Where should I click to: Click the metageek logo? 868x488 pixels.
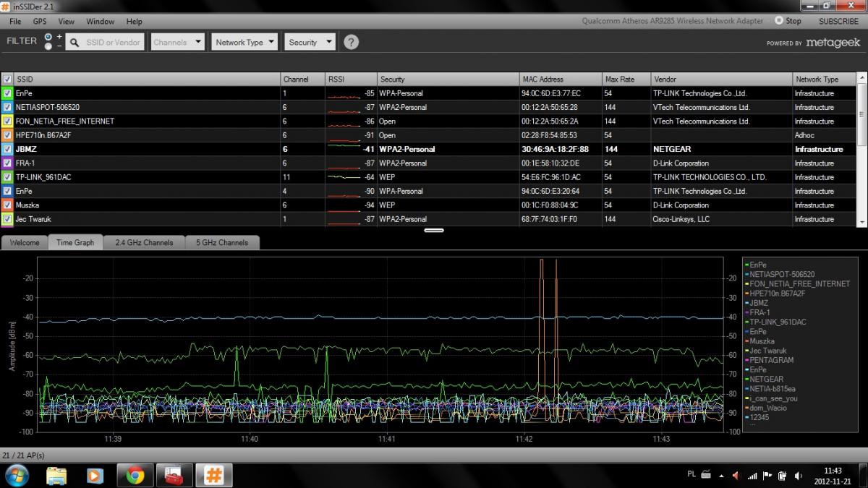point(833,43)
